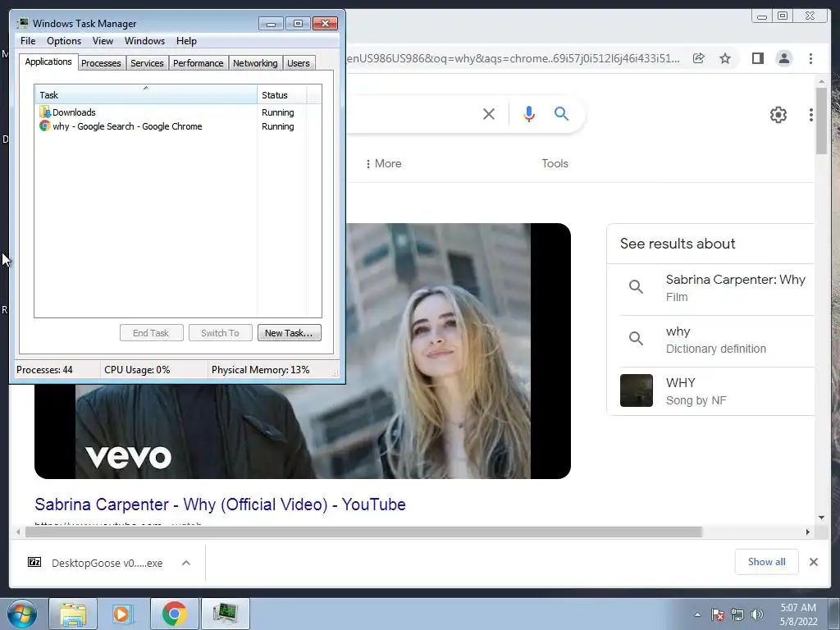Click Show all downloads button
The height and width of the screenshot is (630, 840).
[x=767, y=562]
